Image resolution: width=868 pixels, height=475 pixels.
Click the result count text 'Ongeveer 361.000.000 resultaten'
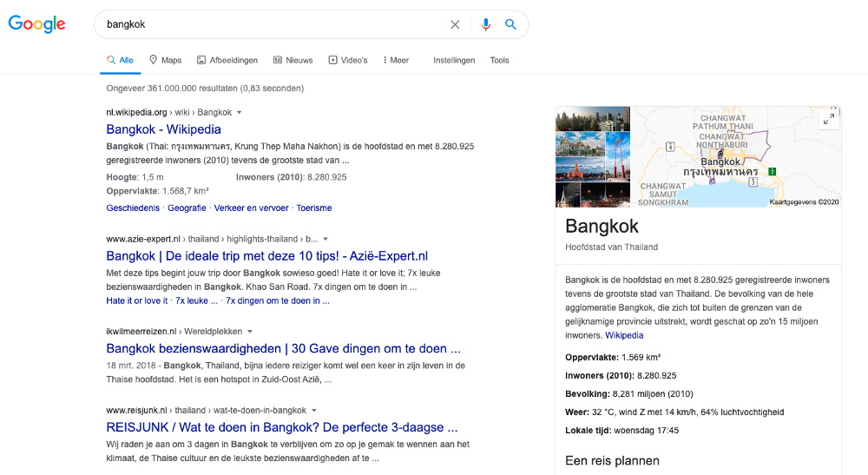tap(172, 89)
